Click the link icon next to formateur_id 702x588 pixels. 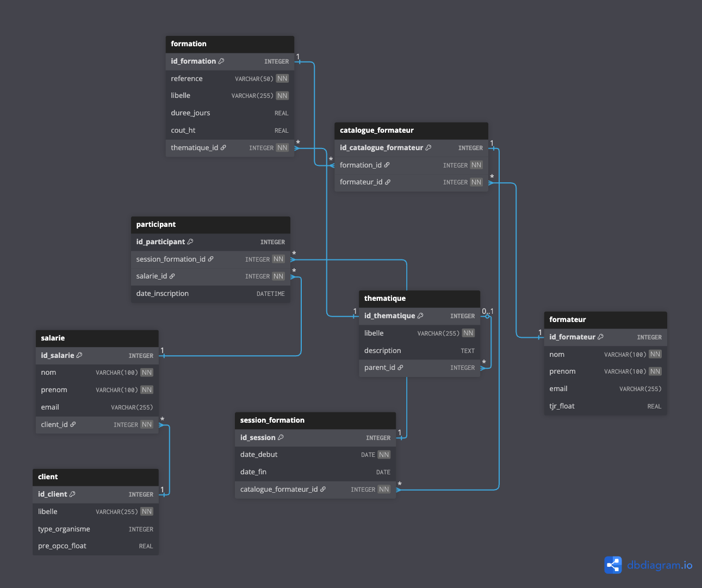pyautogui.click(x=388, y=182)
